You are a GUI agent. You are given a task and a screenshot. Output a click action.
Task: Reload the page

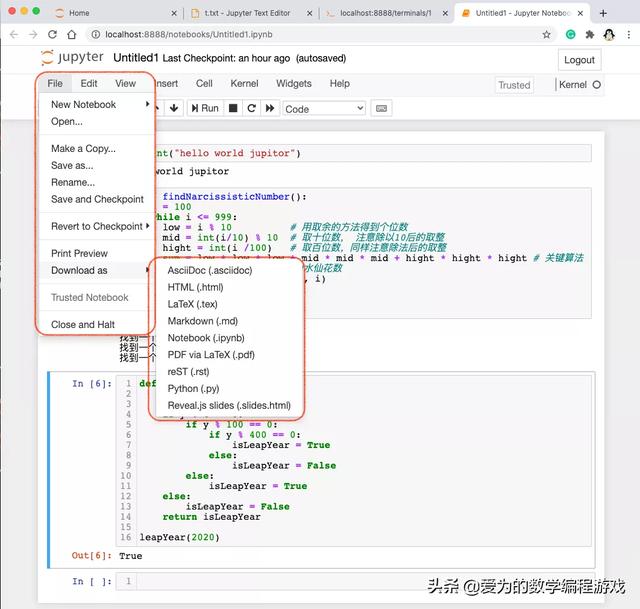52,35
